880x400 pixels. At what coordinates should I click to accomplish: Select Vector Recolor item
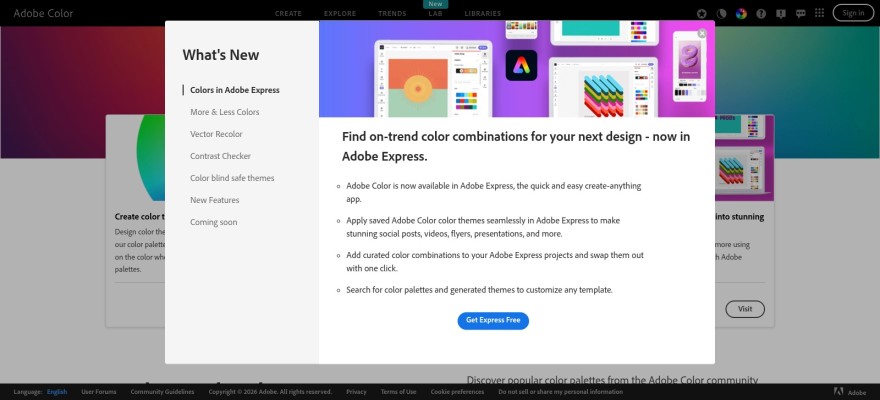(216, 134)
